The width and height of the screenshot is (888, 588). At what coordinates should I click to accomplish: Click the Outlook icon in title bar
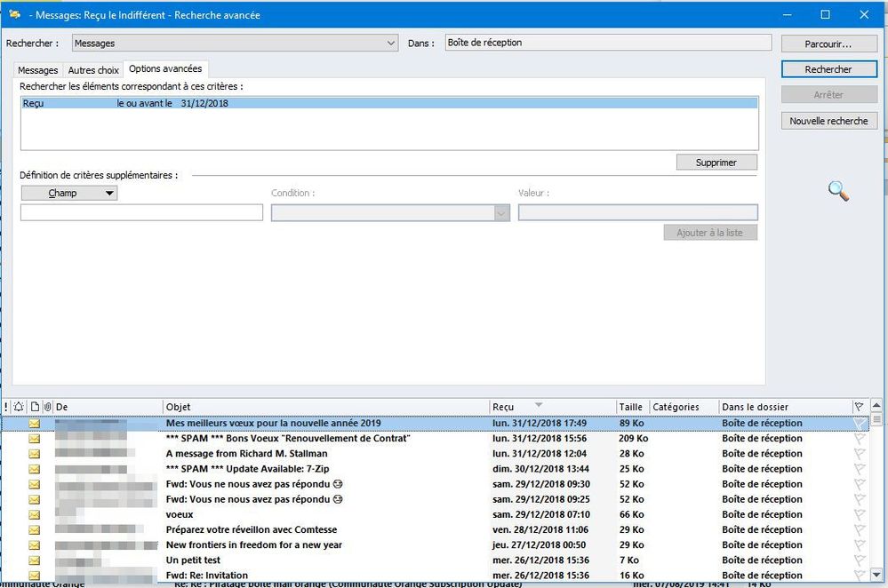[14, 14]
